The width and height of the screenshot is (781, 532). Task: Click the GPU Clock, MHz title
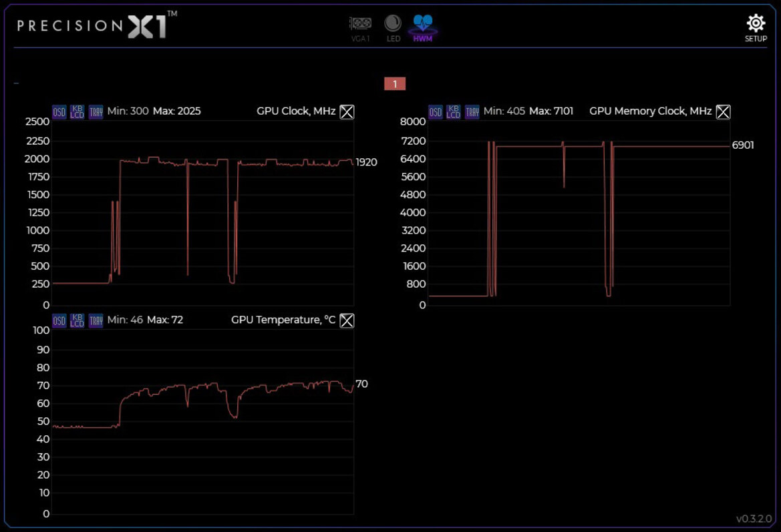[296, 111]
